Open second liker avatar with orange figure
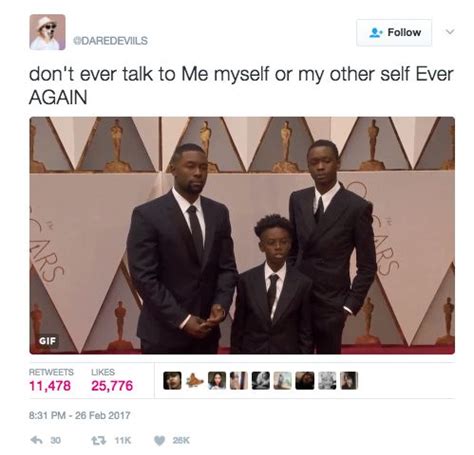 click(194, 381)
